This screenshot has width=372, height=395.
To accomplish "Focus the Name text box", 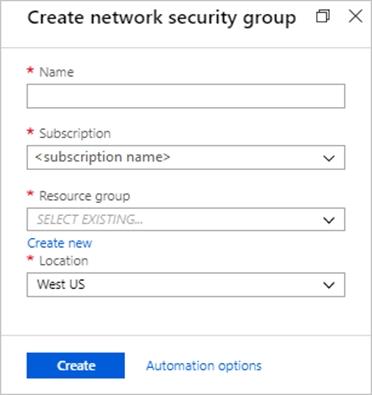I will pos(186,96).
